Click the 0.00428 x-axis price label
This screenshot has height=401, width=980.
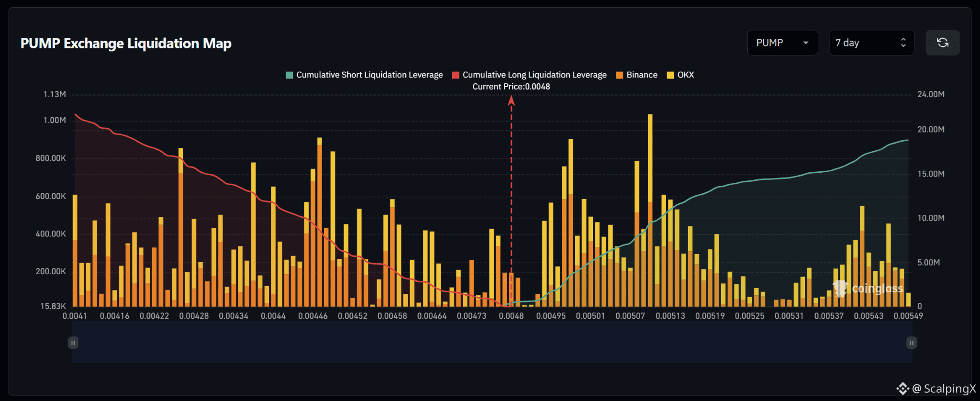[194, 316]
